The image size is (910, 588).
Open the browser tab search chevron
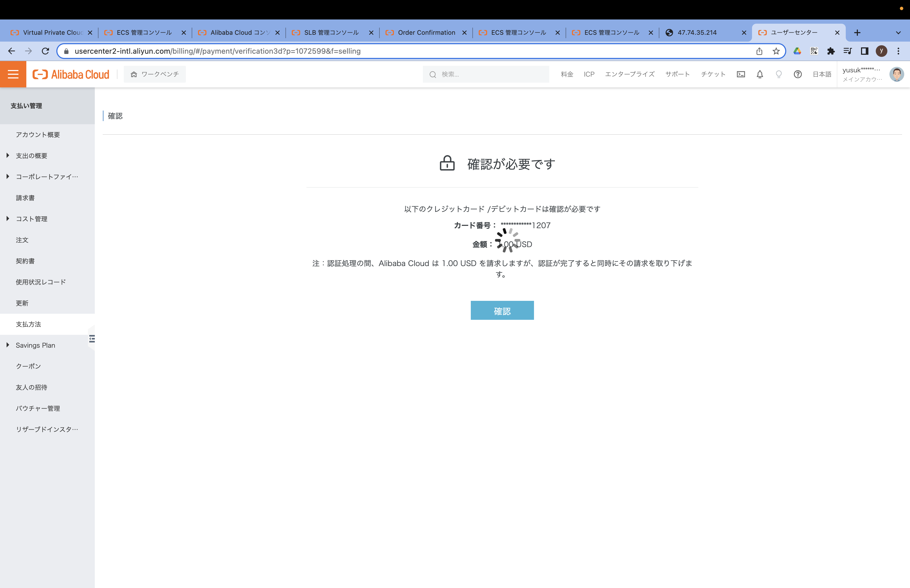click(898, 32)
